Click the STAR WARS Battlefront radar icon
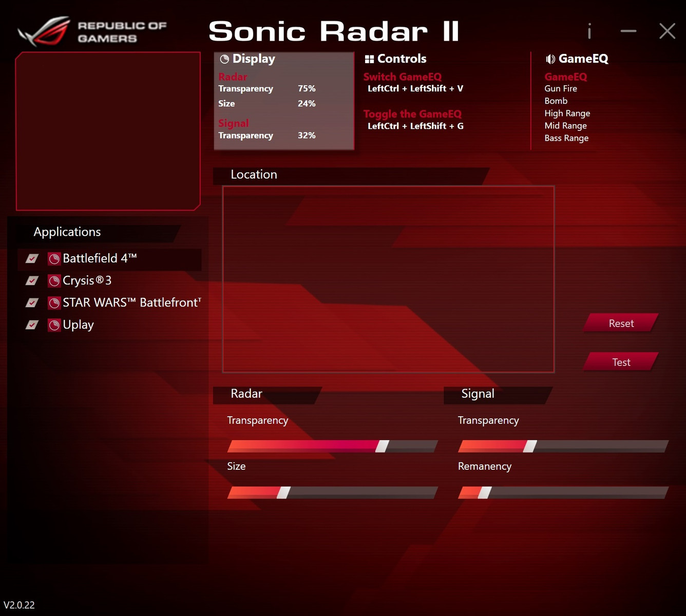 (x=54, y=303)
